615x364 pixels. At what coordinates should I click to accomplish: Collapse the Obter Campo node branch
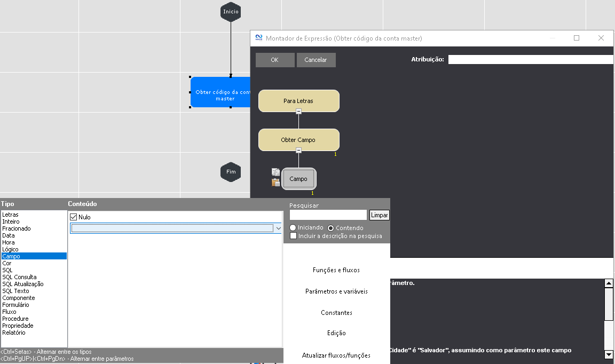coord(298,151)
